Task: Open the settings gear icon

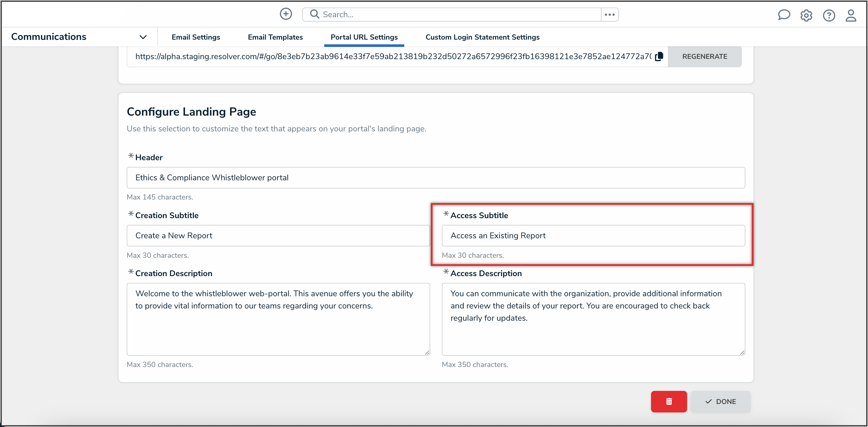Action: pos(806,15)
